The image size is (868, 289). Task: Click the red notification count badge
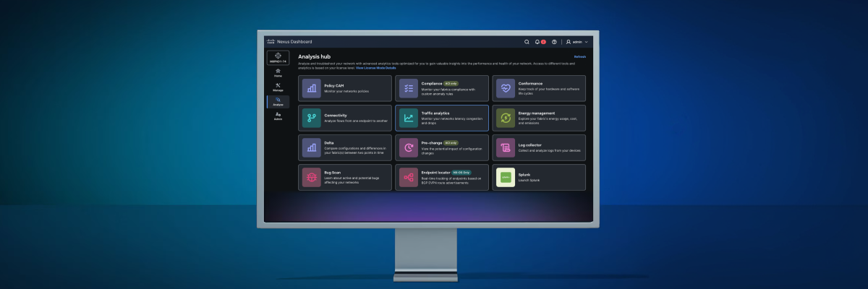click(543, 42)
